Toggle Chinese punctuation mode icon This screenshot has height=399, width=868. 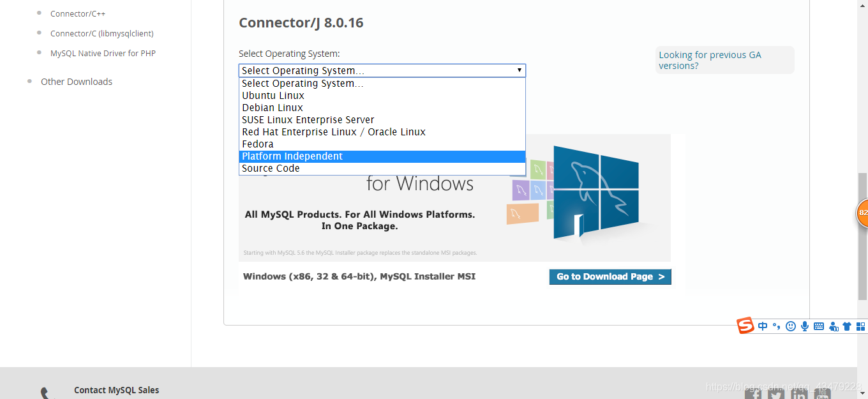[x=777, y=326]
